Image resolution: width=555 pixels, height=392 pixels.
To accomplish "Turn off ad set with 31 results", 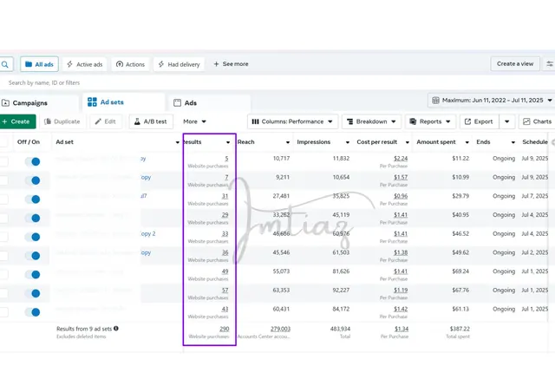I will [x=32, y=199].
